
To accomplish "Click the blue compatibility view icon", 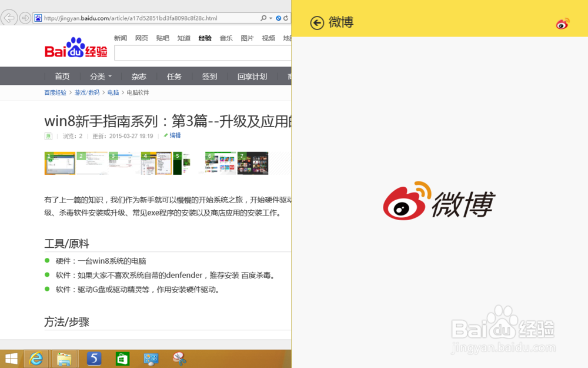I will tap(279, 18).
